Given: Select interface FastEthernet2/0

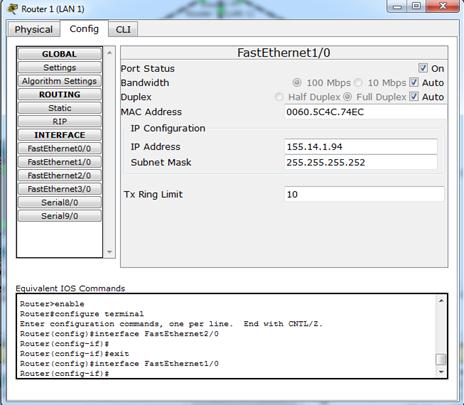Looking at the screenshot, I should (59, 176).
